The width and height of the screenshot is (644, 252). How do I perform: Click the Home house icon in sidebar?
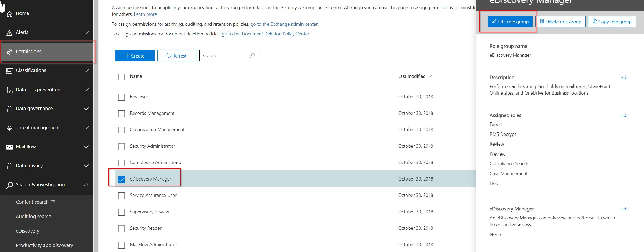click(x=9, y=14)
